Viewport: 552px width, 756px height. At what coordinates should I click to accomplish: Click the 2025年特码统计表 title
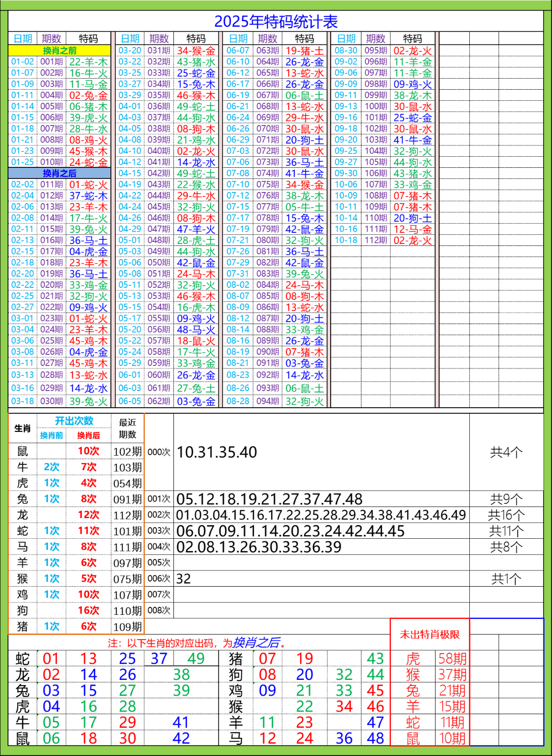tap(277, 21)
